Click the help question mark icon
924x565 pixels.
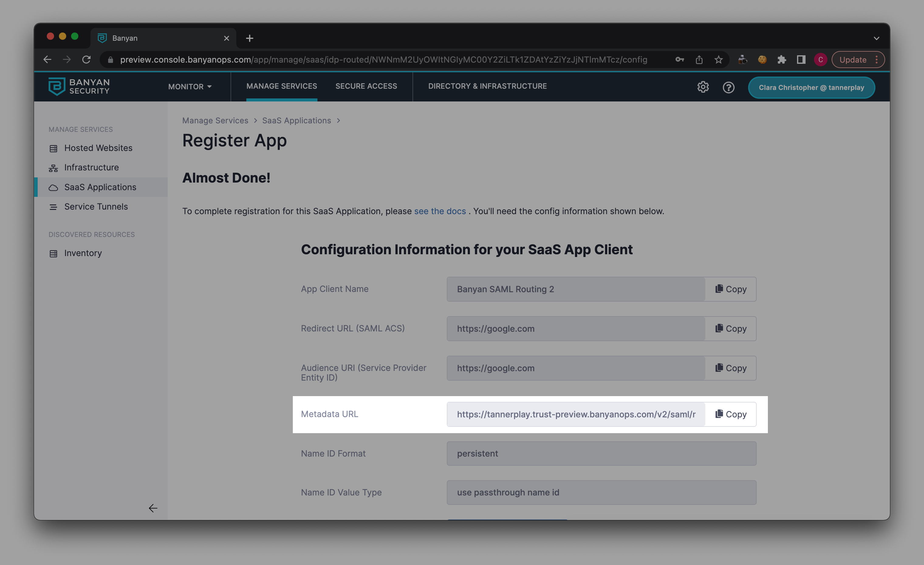[x=728, y=87]
